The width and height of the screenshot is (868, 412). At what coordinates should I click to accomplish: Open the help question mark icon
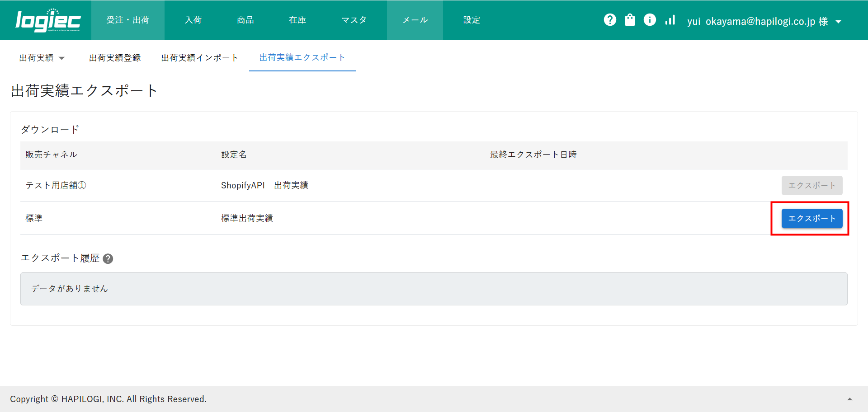click(x=610, y=20)
